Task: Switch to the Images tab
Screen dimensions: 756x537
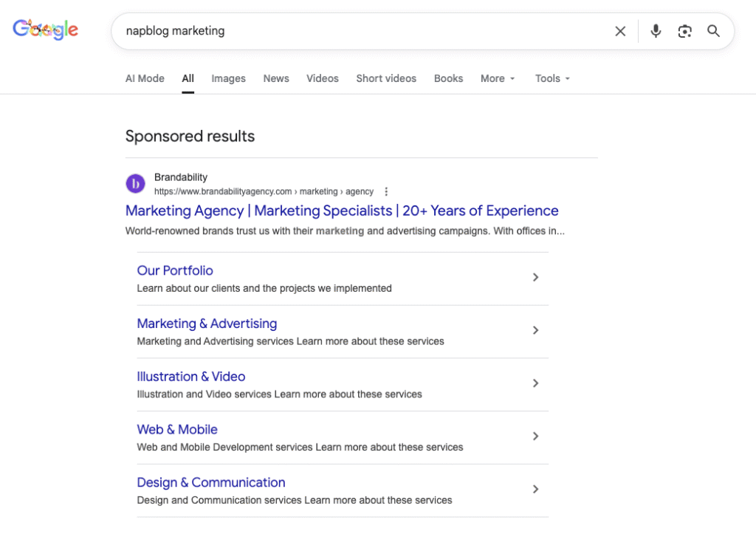Action: pos(228,78)
